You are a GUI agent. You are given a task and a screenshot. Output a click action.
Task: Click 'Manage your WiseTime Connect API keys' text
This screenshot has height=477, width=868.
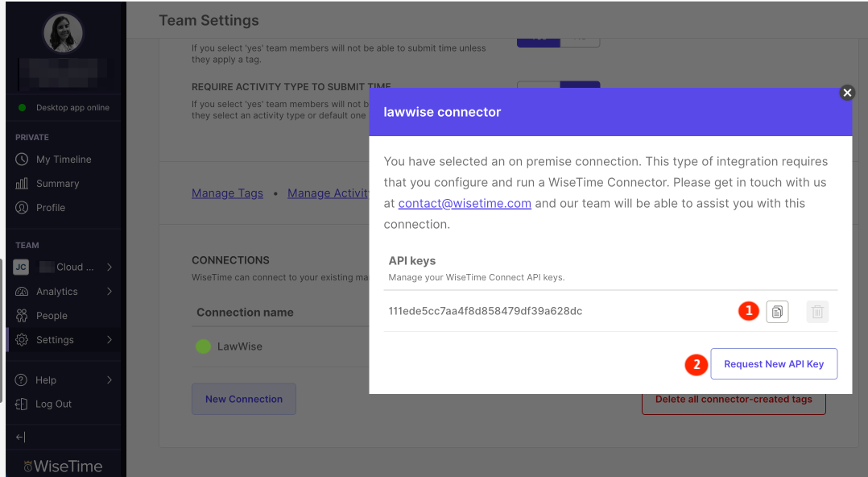476,277
